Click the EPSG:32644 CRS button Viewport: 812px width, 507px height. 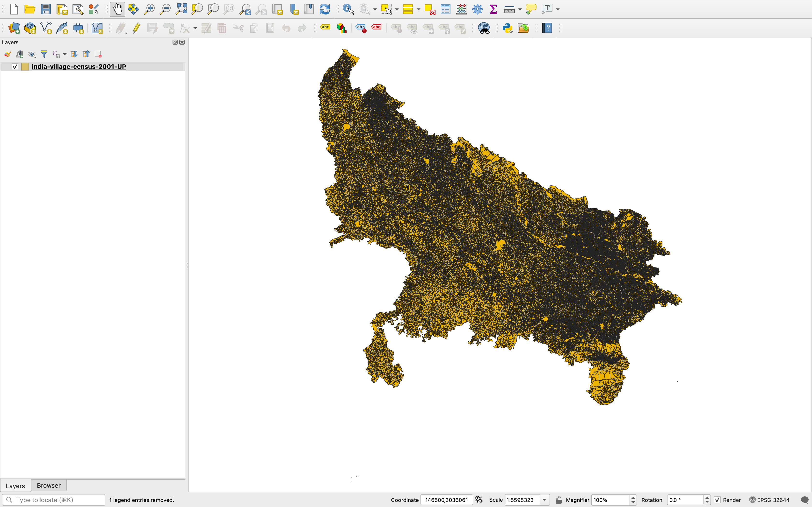(769, 500)
